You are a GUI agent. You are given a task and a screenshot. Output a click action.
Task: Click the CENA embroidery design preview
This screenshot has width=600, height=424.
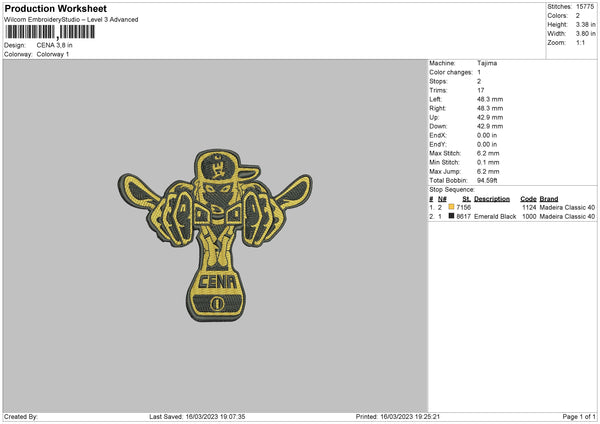tap(215, 235)
